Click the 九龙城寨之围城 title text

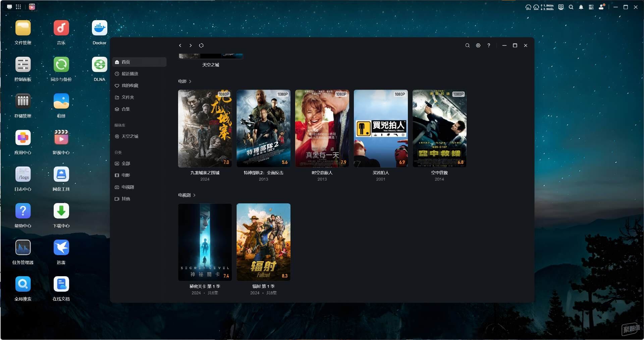click(x=205, y=173)
